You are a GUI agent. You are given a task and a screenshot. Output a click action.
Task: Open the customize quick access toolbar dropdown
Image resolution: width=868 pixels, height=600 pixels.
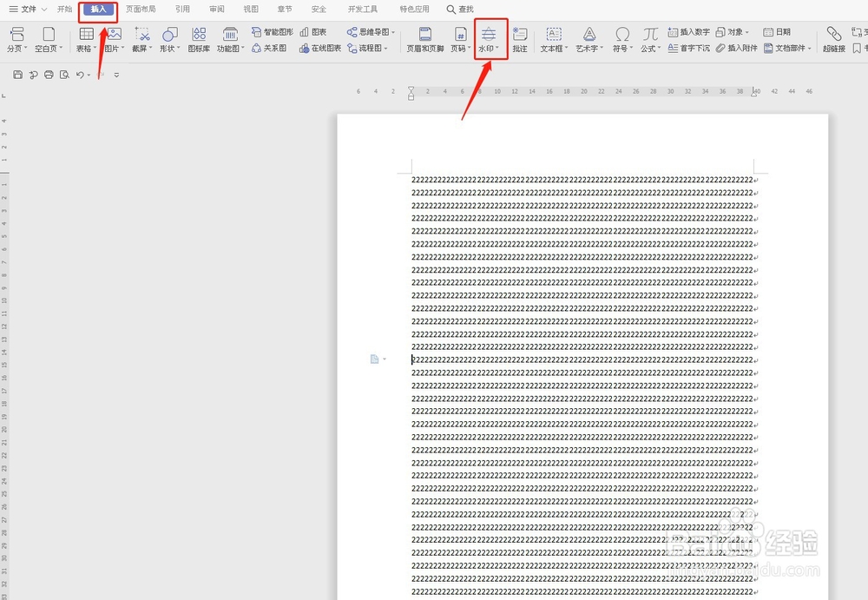[117, 75]
